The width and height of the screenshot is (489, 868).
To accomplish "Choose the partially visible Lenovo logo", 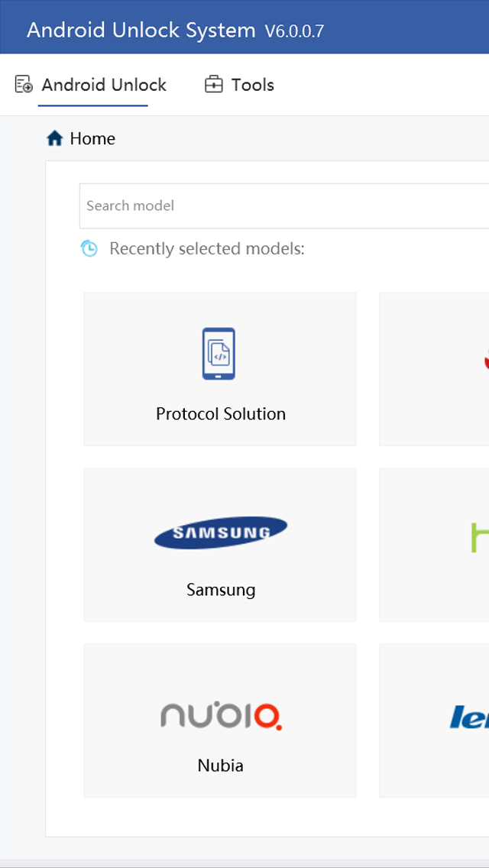I will pyautogui.click(x=469, y=717).
